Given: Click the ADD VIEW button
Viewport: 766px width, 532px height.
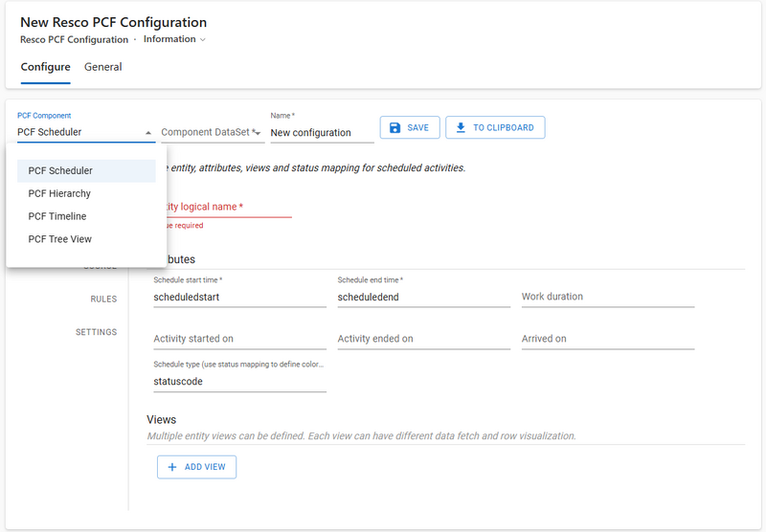Looking at the screenshot, I should point(197,467).
